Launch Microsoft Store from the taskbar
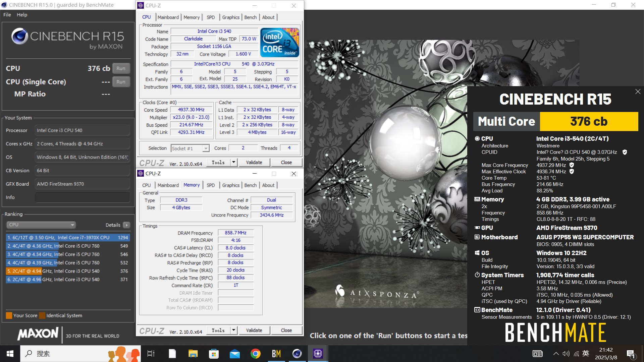Image resolution: width=644 pixels, height=362 pixels. pyautogui.click(x=214, y=354)
